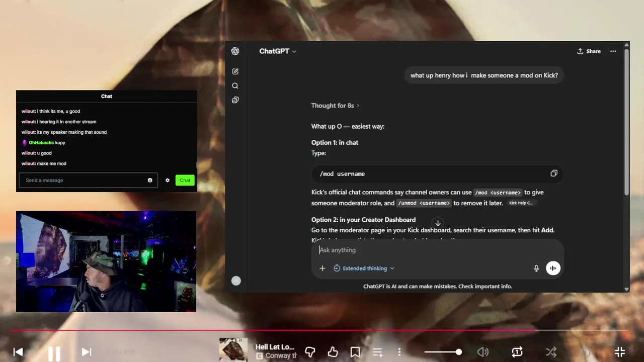
Task: Open the search chats magnifier icon
Action: pyautogui.click(x=235, y=86)
